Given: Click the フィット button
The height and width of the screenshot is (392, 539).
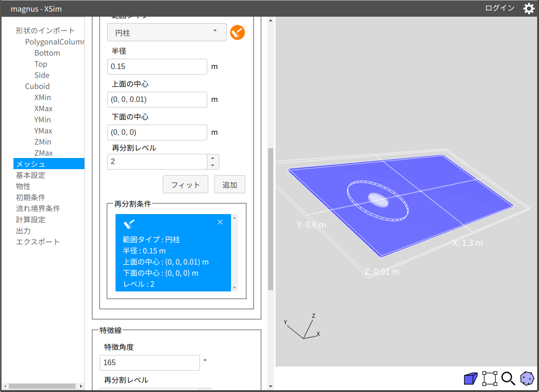Looking at the screenshot, I should pyautogui.click(x=185, y=184).
